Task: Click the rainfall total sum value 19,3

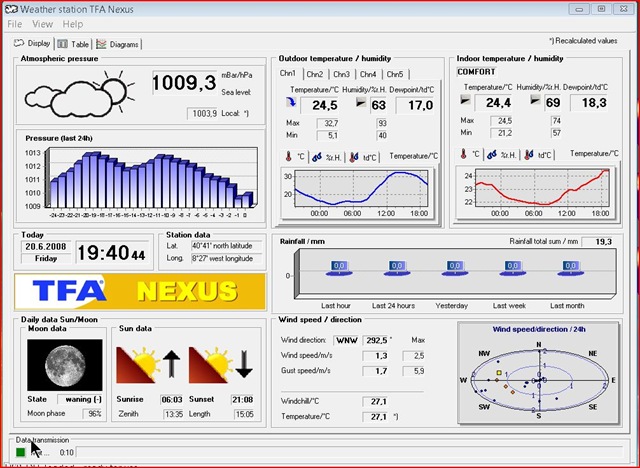Action: click(598, 242)
